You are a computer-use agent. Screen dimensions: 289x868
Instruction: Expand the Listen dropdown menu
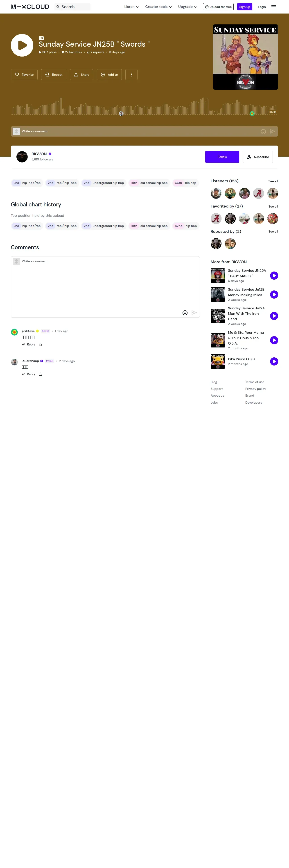[131, 7]
